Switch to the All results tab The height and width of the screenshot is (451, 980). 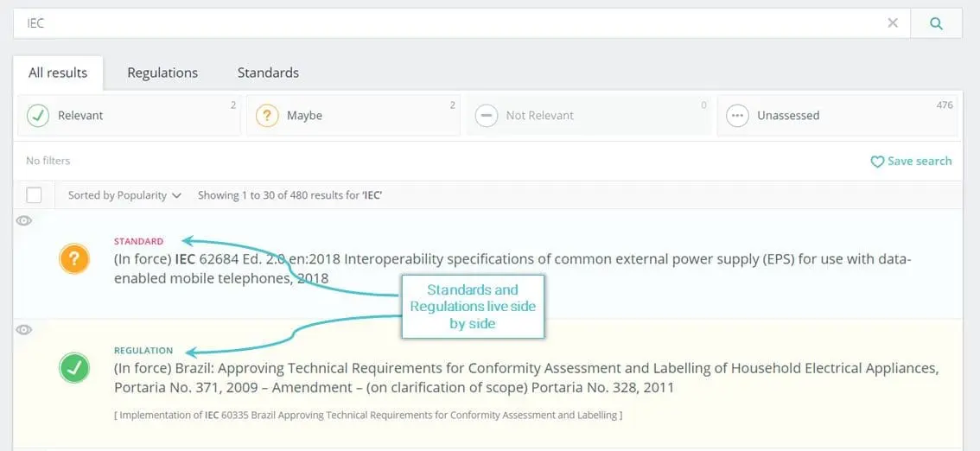click(x=58, y=73)
